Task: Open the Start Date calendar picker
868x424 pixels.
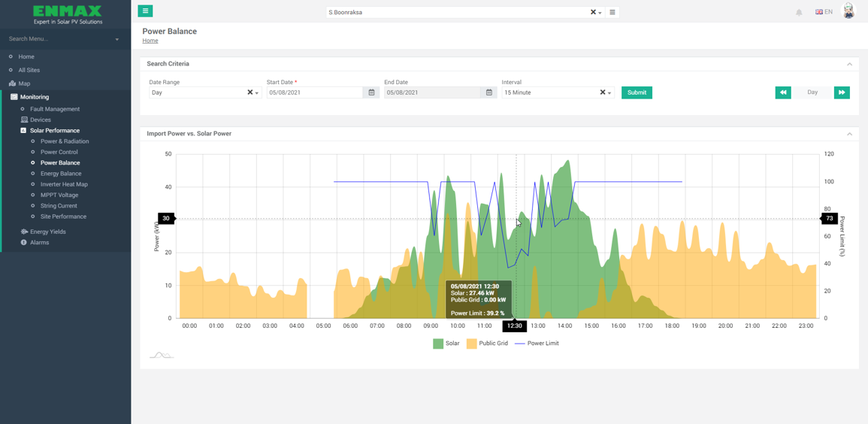Action: (371, 92)
